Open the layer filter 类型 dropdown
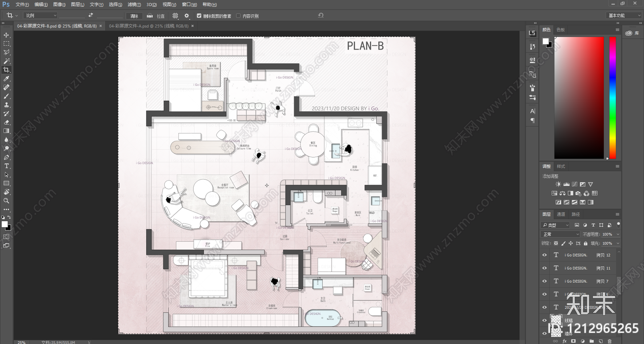 coord(556,225)
